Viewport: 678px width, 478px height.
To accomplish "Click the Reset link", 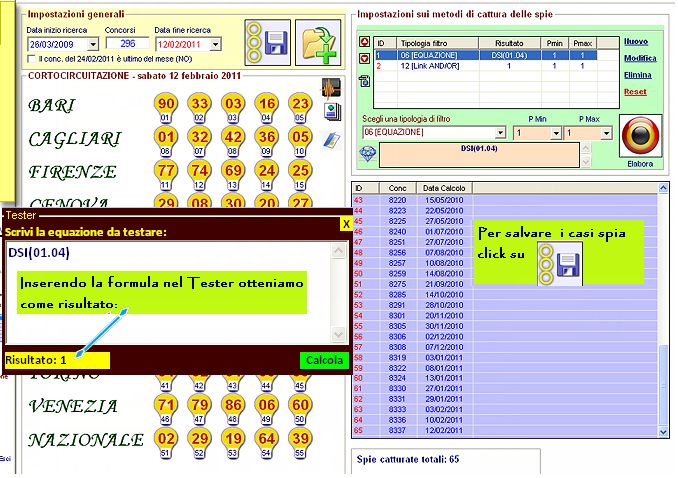I will (x=634, y=91).
